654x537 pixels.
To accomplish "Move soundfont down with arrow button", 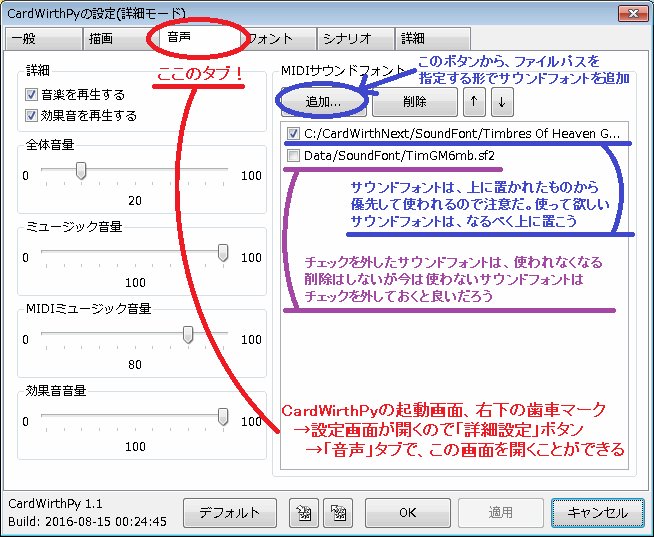I will point(502,101).
